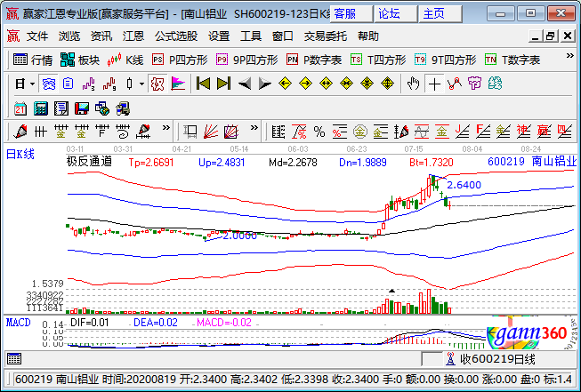Move chart back with left triangle
The image size is (581, 392).
point(245,84)
